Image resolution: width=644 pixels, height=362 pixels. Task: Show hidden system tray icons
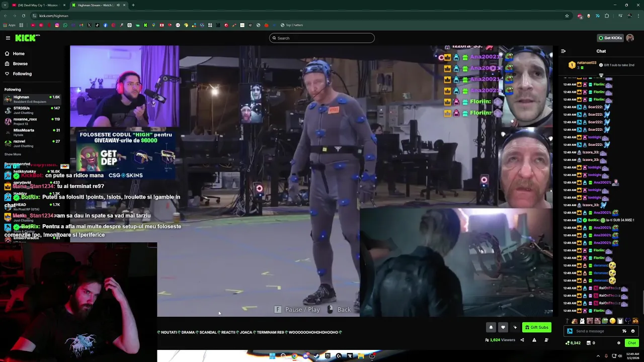[598, 356]
